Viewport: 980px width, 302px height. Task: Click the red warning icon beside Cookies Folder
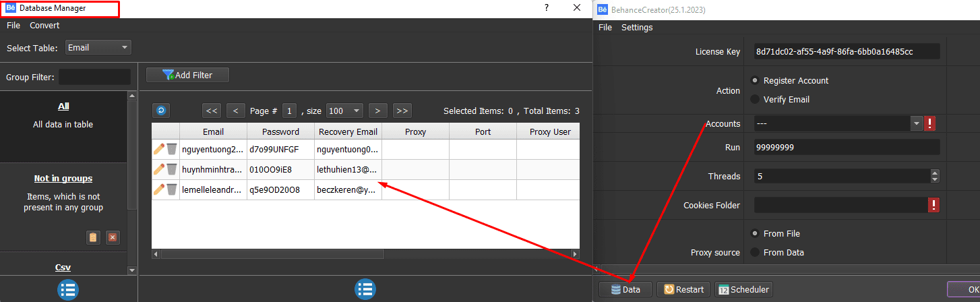click(x=933, y=205)
